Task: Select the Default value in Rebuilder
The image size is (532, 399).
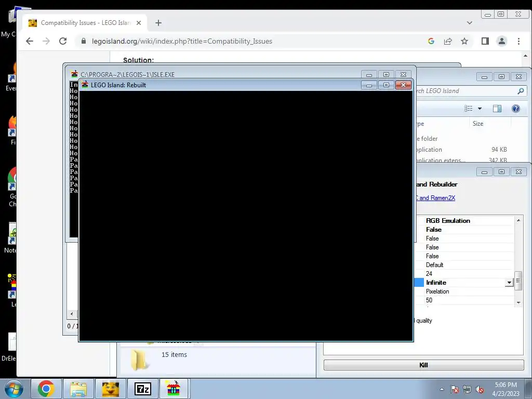Action: 435,265
